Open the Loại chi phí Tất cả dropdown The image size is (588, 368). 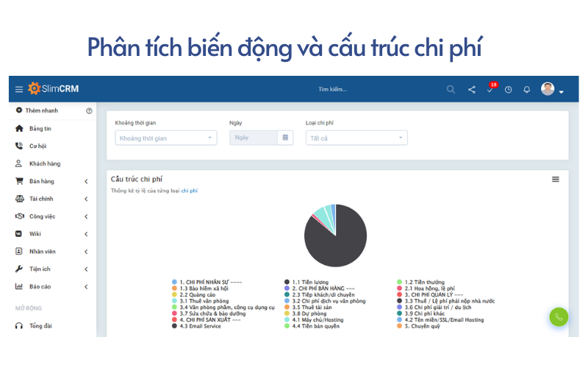tap(356, 138)
